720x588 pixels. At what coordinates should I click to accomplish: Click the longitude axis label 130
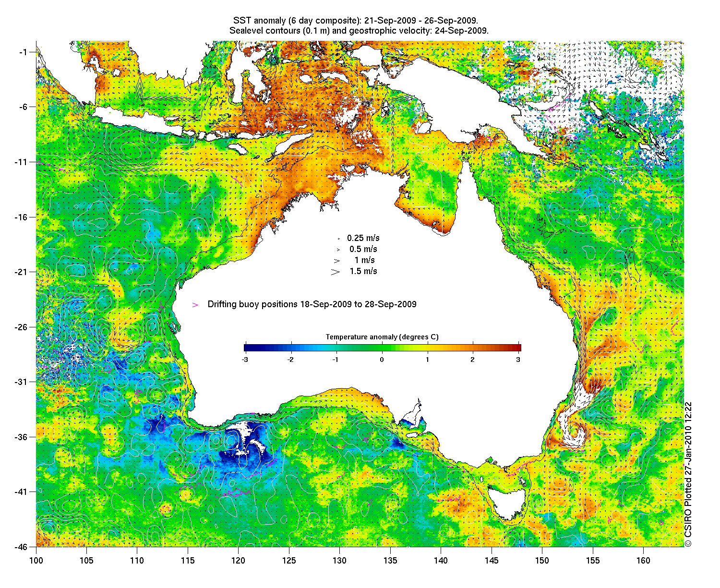click(x=339, y=561)
